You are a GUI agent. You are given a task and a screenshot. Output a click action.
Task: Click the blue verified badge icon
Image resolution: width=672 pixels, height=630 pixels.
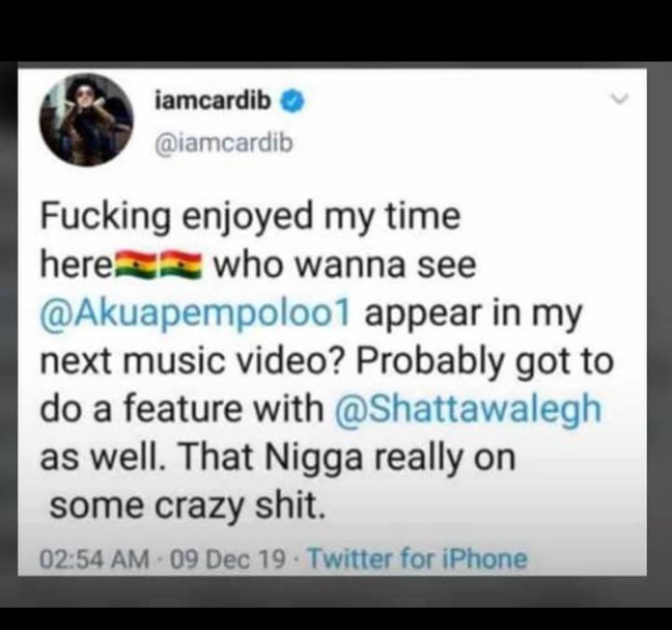click(x=293, y=101)
